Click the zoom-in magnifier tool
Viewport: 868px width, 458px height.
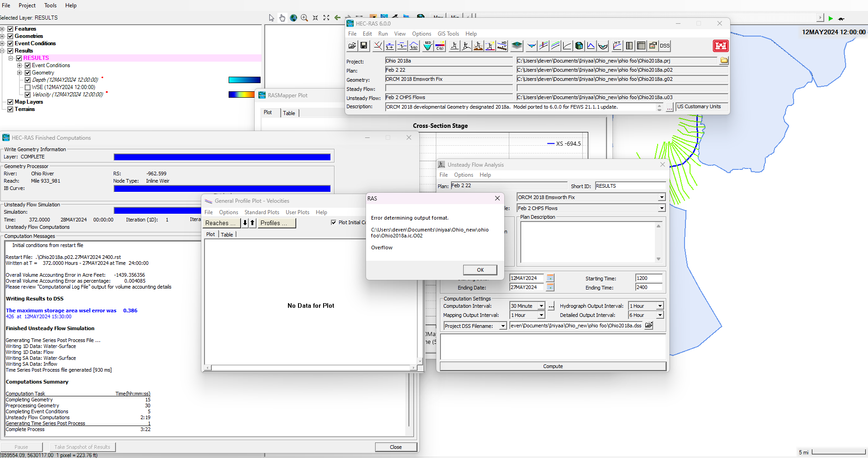click(304, 18)
